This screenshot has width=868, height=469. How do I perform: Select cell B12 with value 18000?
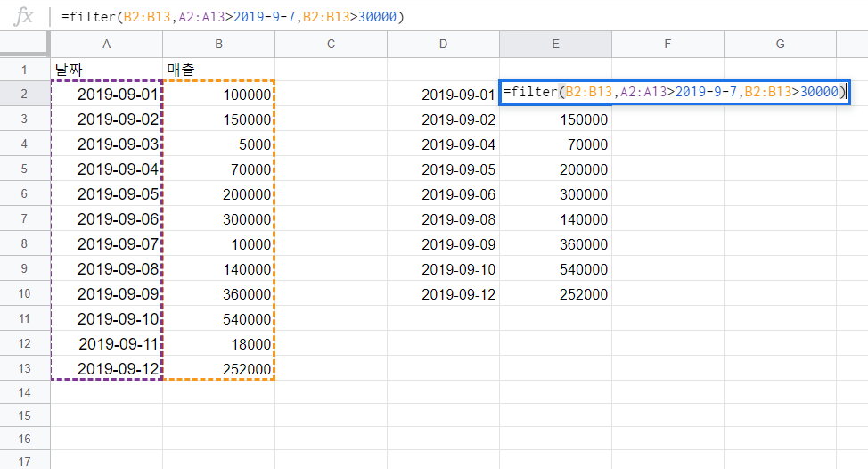pos(218,342)
